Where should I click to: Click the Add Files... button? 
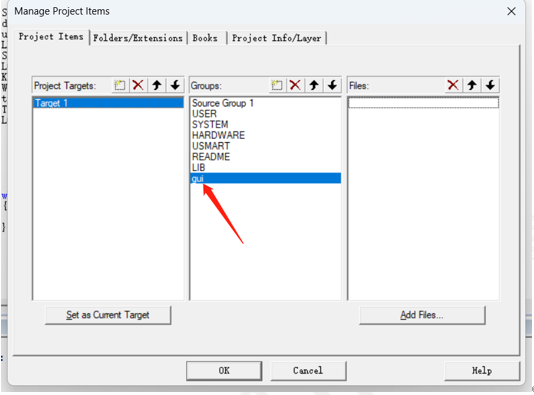point(422,315)
